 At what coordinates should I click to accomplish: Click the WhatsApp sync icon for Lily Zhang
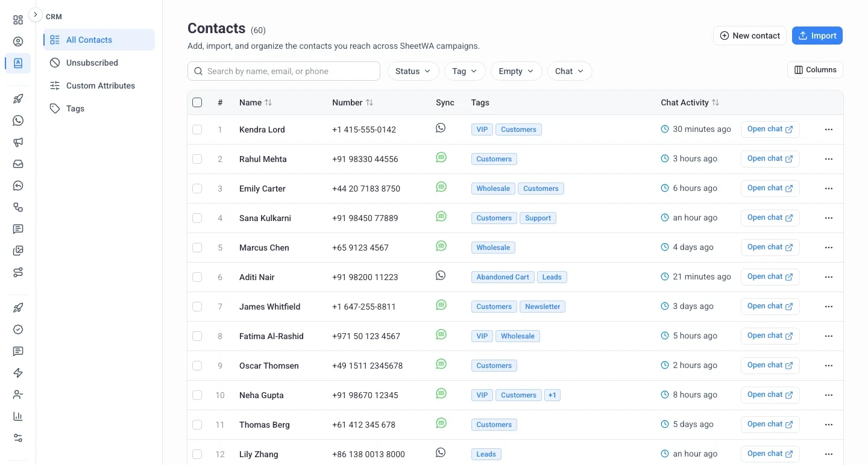pyautogui.click(x=441, y=452)
